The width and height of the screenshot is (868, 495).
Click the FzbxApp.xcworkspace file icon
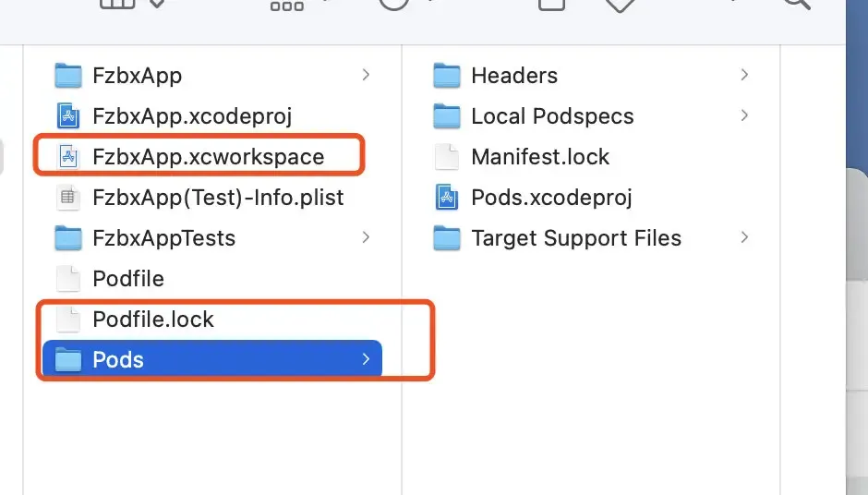[68, 156]
